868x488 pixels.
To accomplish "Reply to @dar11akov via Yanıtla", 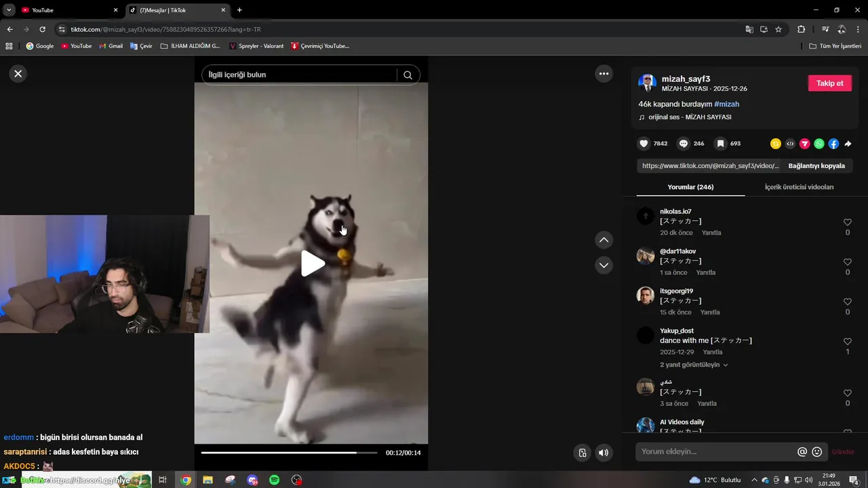I will 706,272.
